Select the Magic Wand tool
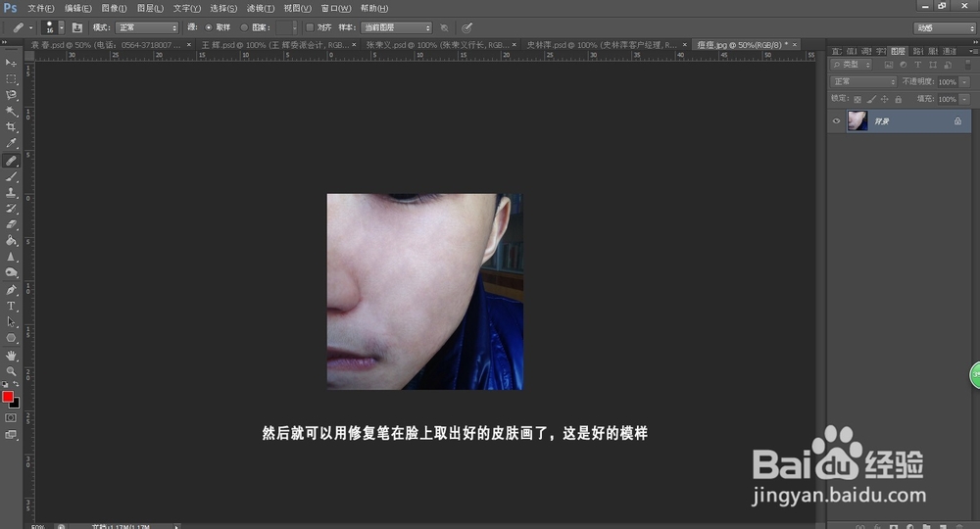The image size is (980, 529). (x=11, y=112)
